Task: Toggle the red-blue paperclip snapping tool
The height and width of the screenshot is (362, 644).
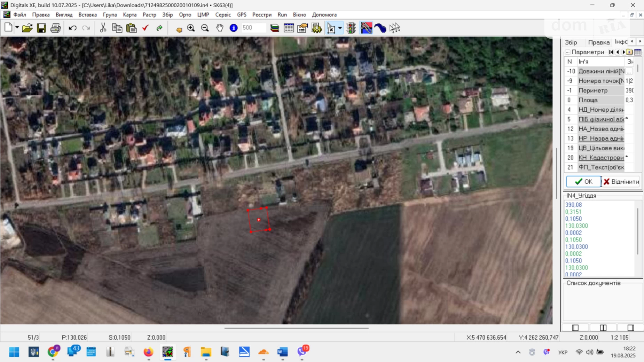Action: pyautogui.click(x=366, y=28)
